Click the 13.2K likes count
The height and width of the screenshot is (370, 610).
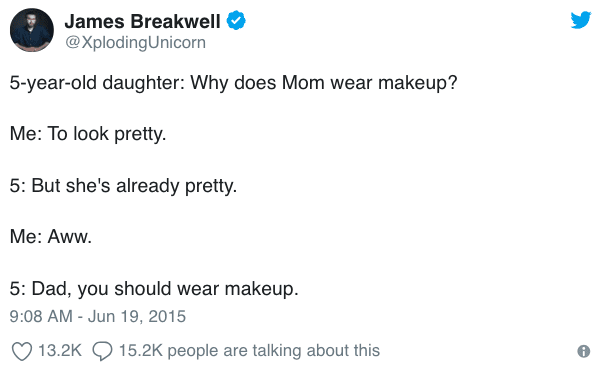click(x=60, y=350)
